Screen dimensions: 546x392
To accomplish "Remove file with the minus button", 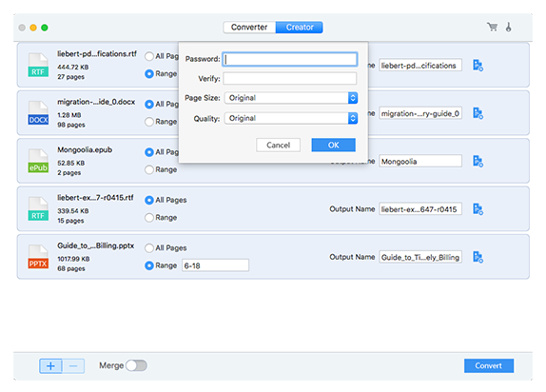I will click(x=73, y=366).
